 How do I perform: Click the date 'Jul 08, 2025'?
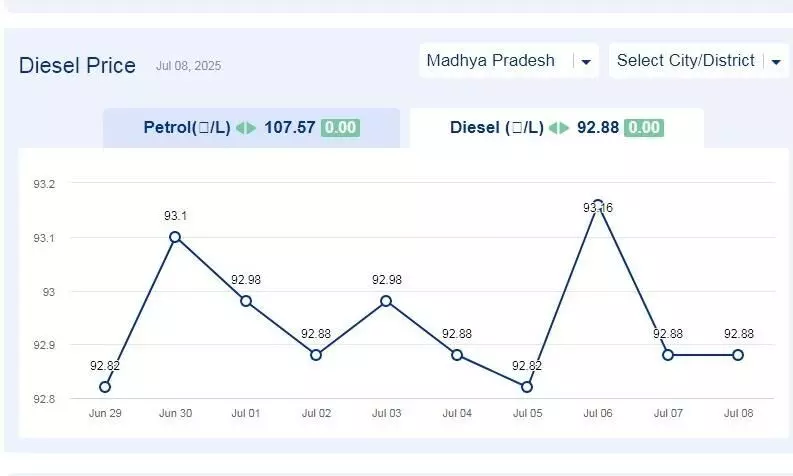pyautogui.click(x=188, y=66)
